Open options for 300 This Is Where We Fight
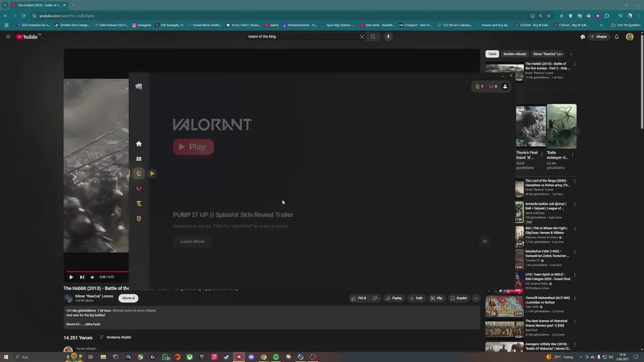The width and height of the screenshot is (644, 362). [x=575, y=229]
